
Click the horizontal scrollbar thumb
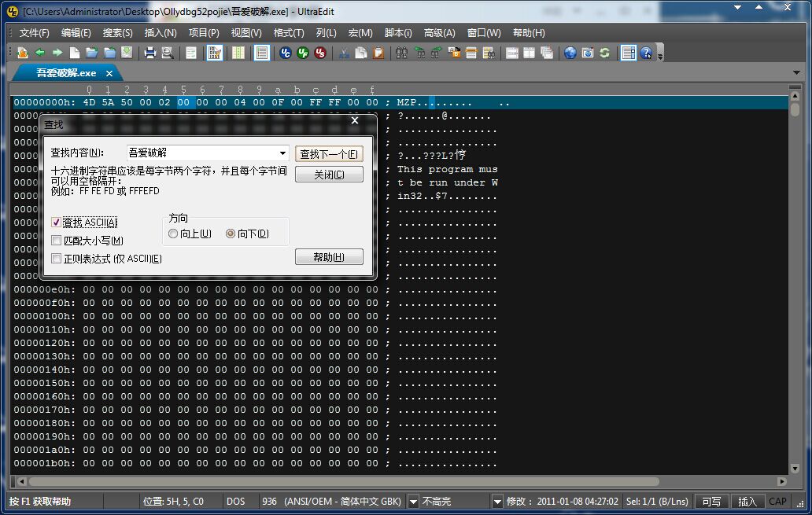(x=345, y=481)
